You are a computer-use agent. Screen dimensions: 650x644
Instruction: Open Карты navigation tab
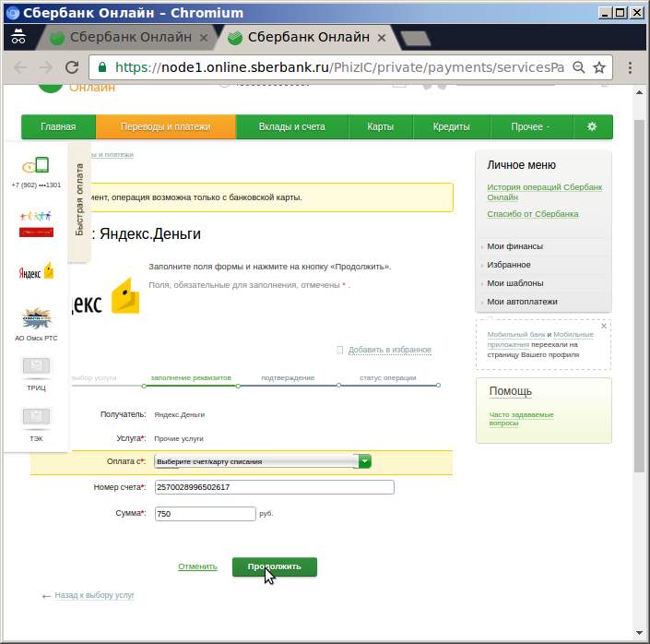pyautogui.click(x=380, y=126)
